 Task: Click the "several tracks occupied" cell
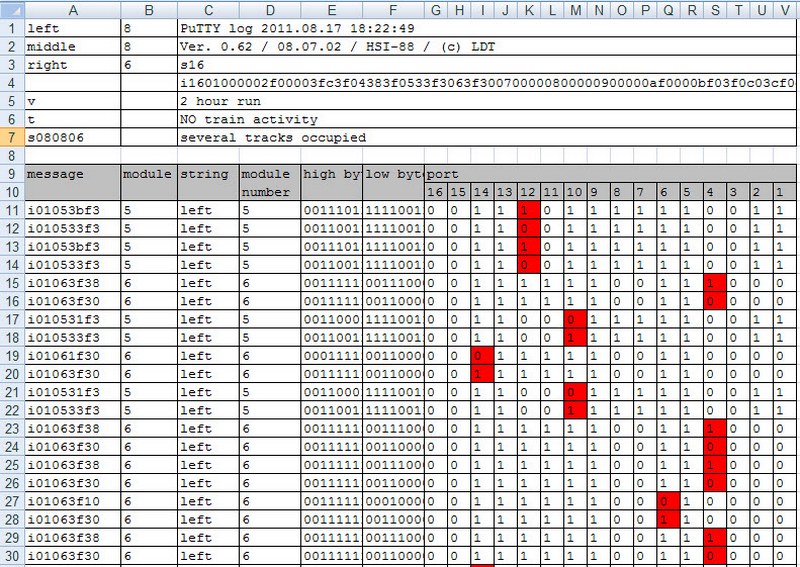click(300, 137)
